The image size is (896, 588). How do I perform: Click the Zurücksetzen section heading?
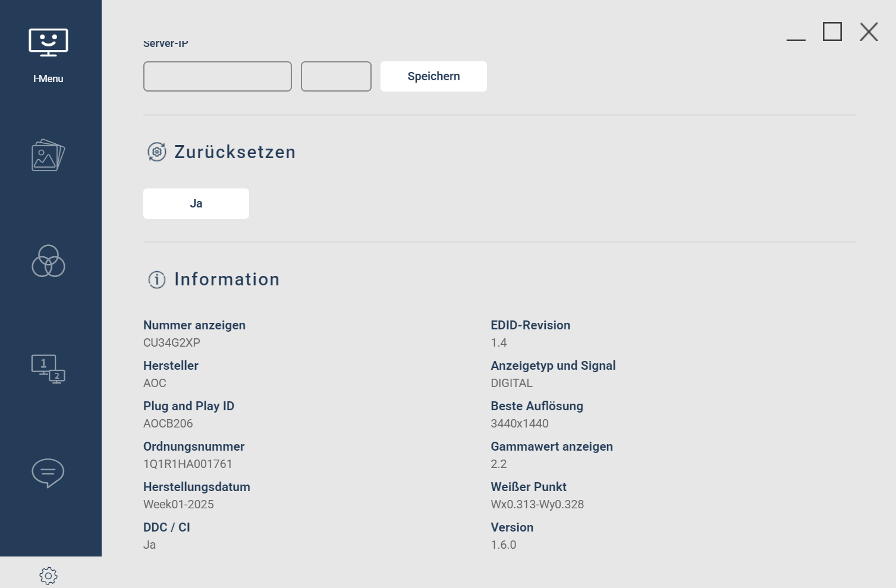click(235, 152)
